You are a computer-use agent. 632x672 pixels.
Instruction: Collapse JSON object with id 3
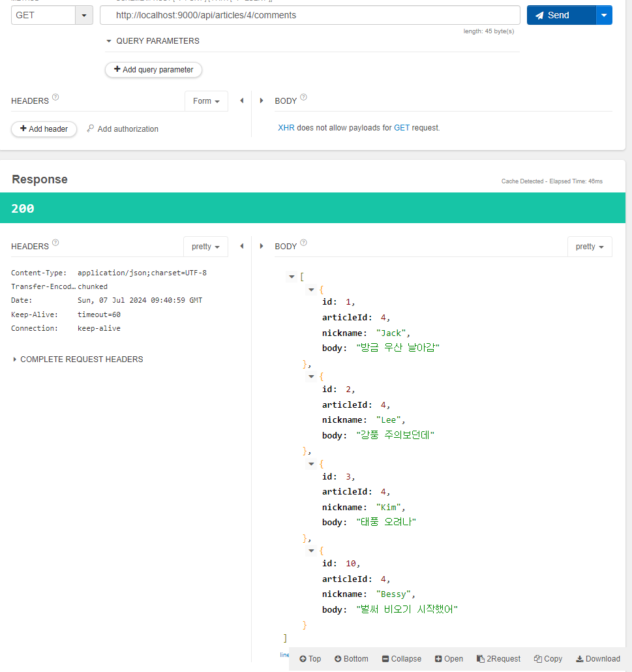(x=312, y=464)
